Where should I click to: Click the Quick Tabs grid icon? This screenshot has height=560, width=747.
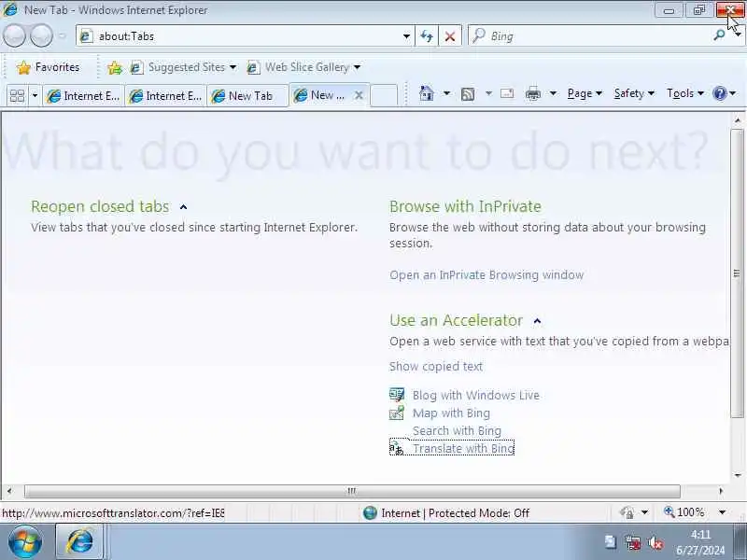[17, 96]
